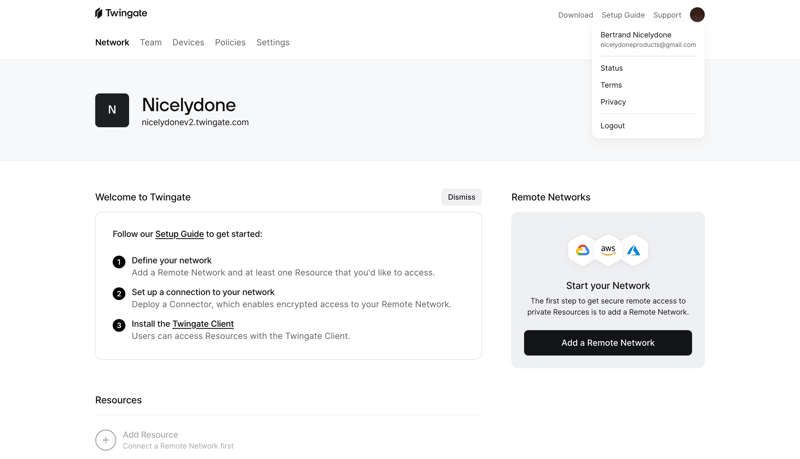Open Setup Guide link in welcome card

pyautogui.click(x=180, y=234)
